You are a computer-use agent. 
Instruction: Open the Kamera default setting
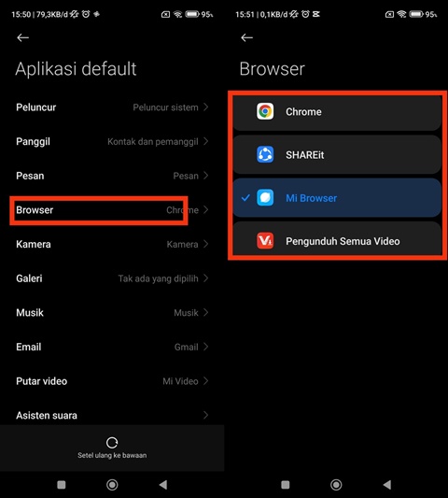(112, 244)
